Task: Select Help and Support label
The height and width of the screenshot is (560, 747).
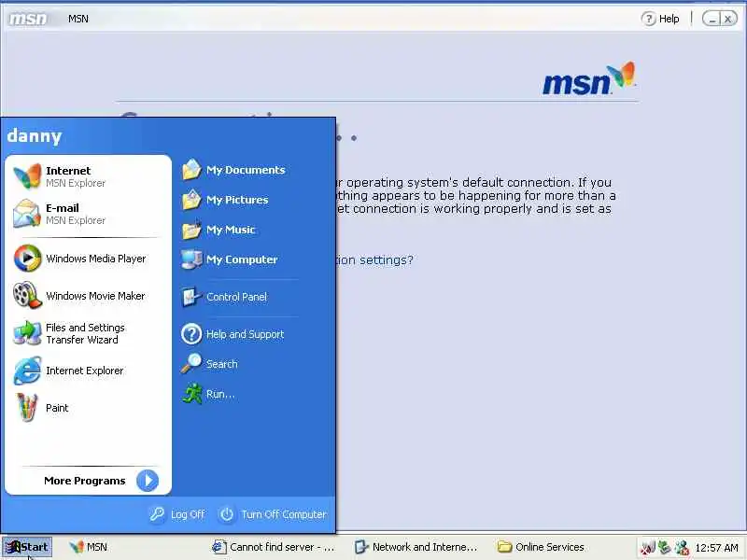Action: click(x=245, y=334)
